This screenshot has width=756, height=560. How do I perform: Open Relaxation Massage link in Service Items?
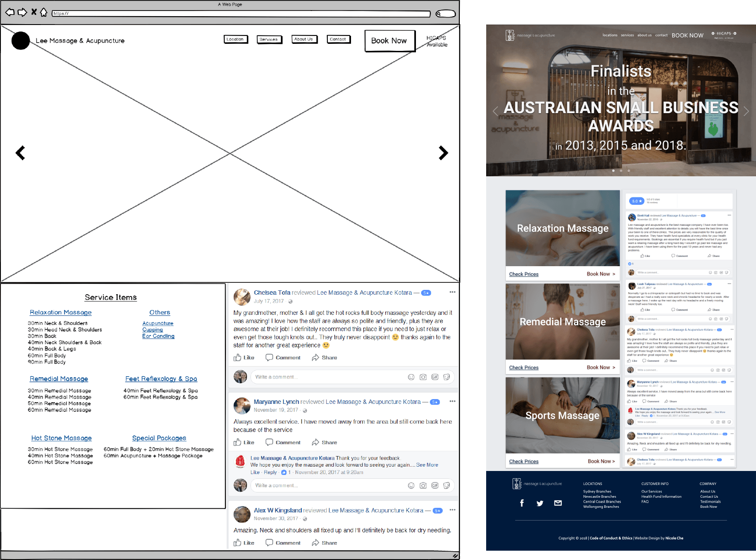click(61, 312)
